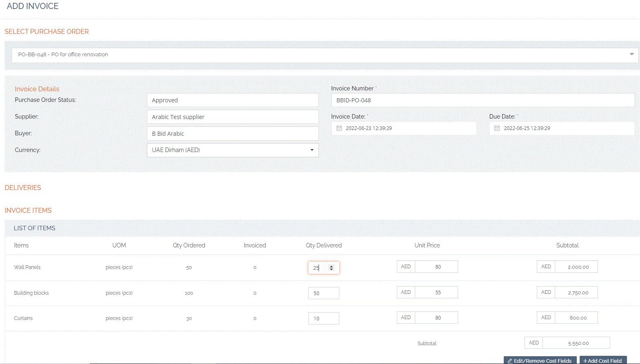640x364 pixels.
Task: Increase Wall Panels quantity with up arrow
Action: pyautogui.click(x=331, y=266)
